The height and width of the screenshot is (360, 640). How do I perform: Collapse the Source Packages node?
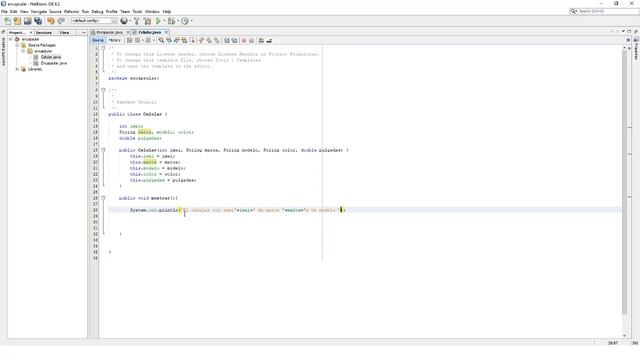[17, 45]
